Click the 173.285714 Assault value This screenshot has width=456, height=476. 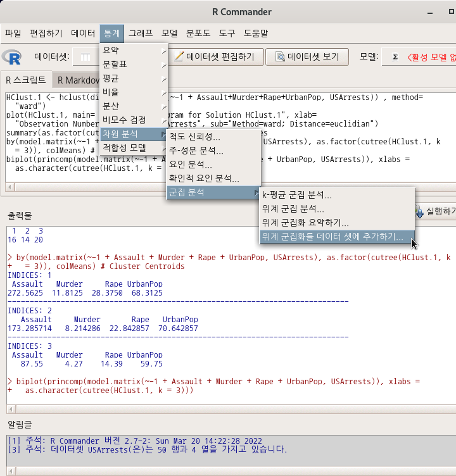point(30,329)
